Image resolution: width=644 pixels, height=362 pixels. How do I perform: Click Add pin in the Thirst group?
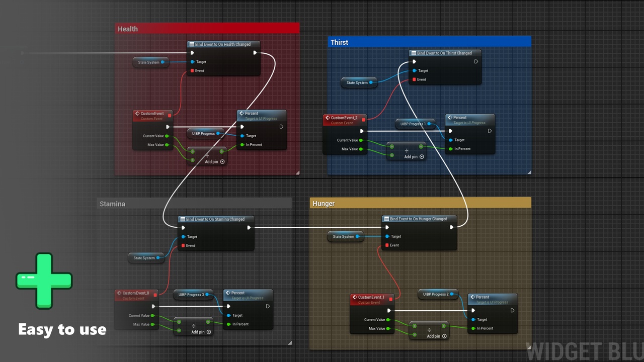[x=414, y=157]
